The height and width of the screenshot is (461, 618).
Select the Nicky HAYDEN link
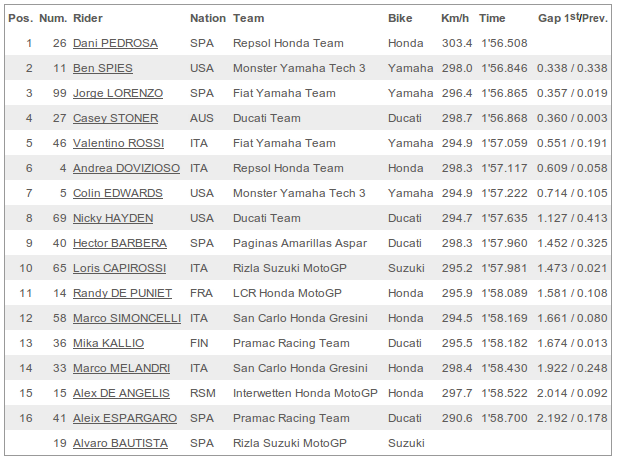(x=113, y=218)
